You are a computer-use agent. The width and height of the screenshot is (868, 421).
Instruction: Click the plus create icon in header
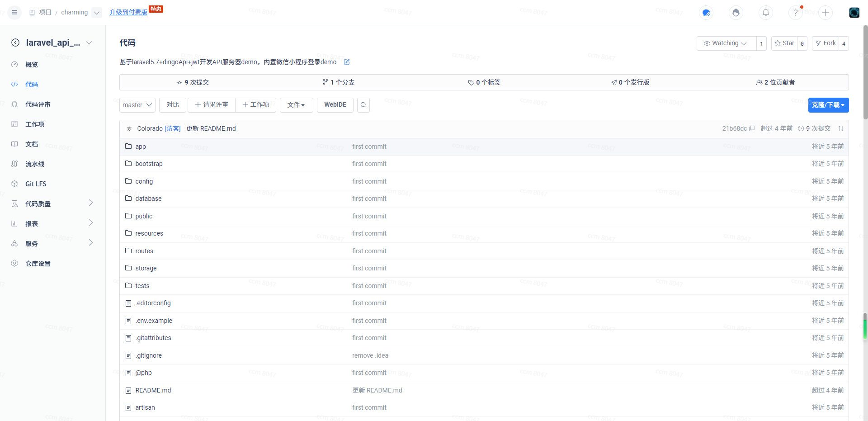[x=825, y=13]
